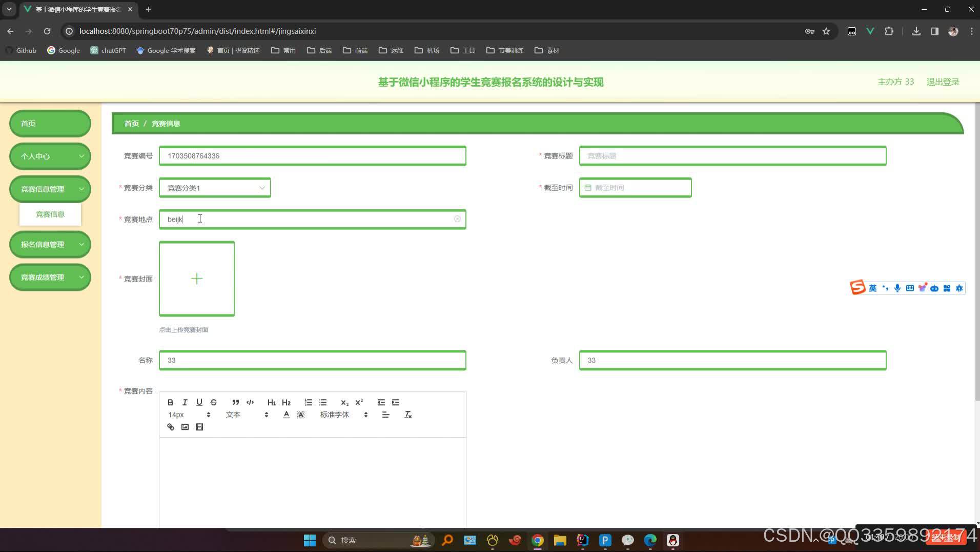Toggle italic formatting in editor
The image size is (980, 552).
coord(185,402)
